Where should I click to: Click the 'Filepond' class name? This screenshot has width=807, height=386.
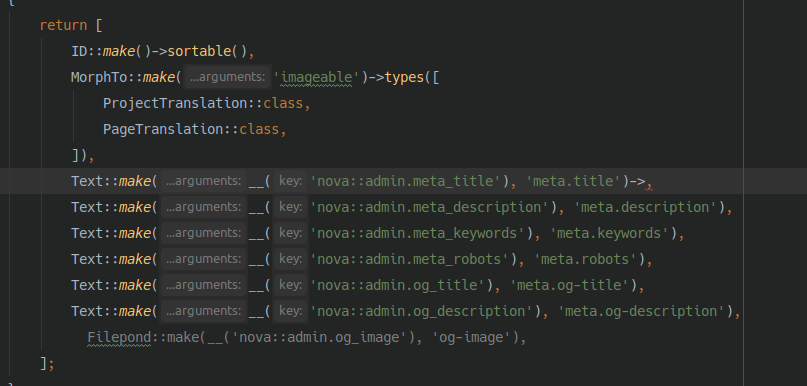119,338
